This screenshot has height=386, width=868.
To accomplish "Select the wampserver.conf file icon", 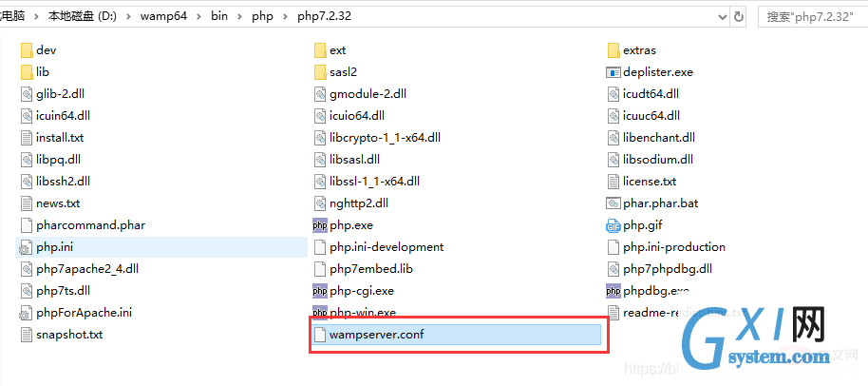I will 320,335.
